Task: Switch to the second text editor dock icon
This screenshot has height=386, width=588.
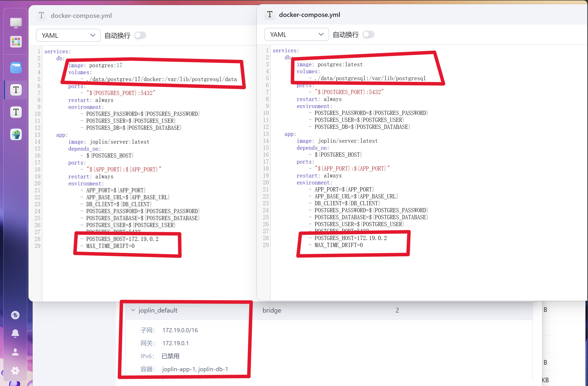Action: tap(16, 112)
